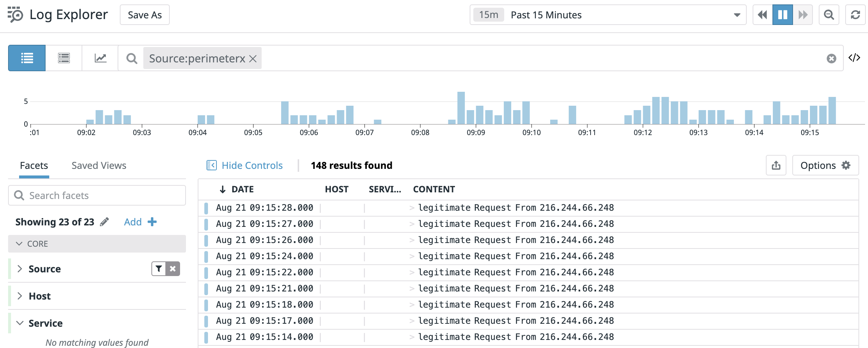Toggle the filter on the Source facet

click(159, 268)
